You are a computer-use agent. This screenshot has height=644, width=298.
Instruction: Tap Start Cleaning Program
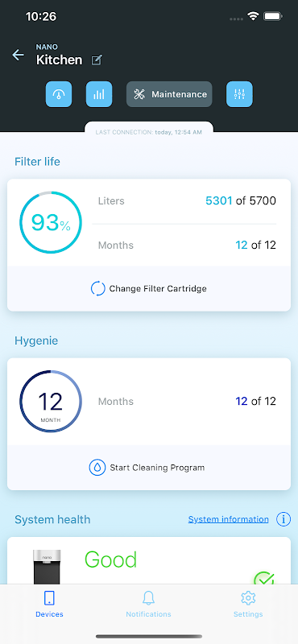[149, 468]
